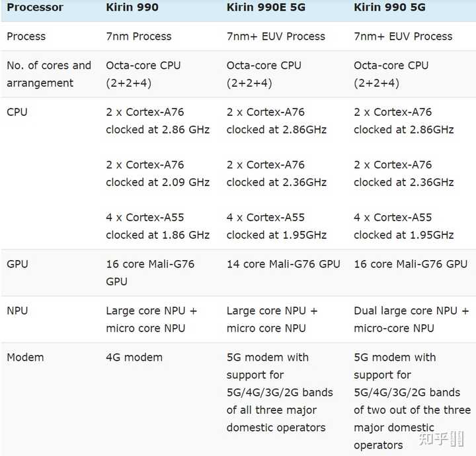This screenshot has width=476, height=456.
Task: Click the 'all three major' modem text
Action: [271, 410]
